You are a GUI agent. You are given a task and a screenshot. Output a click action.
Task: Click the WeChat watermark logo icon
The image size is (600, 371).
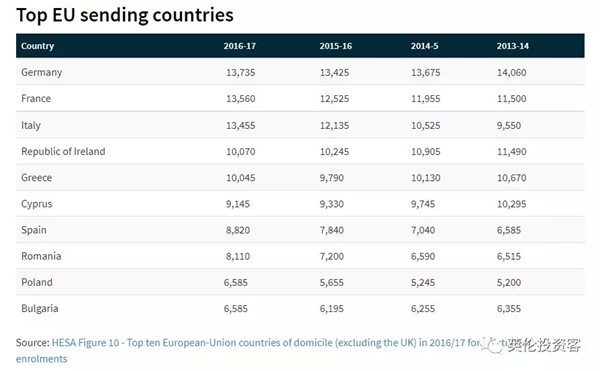point(492,345)
